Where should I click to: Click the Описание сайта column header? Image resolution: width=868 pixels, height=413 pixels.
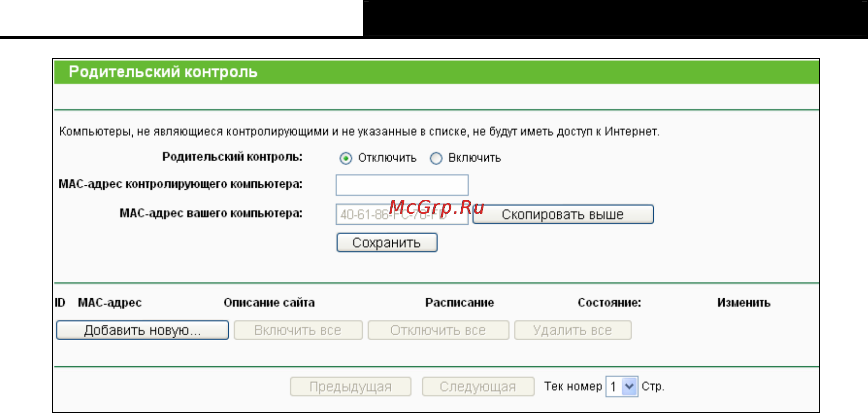269,303
